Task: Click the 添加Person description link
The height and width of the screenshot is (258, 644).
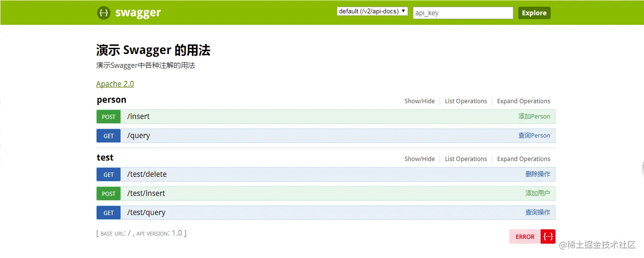Action: coord(534,116)
